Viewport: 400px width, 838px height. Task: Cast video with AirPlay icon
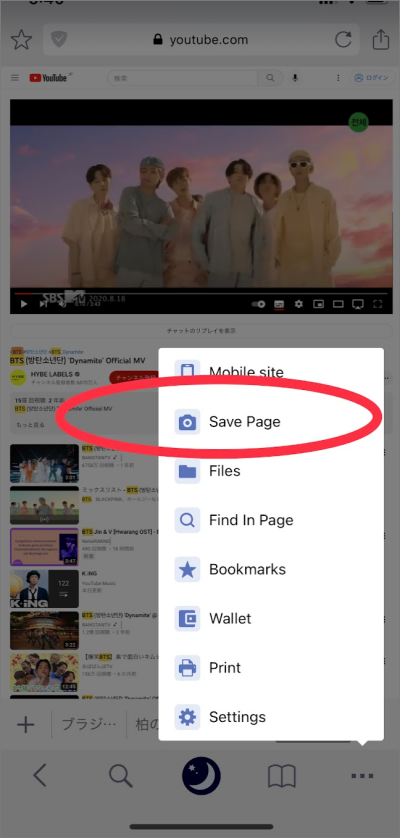(358, 304)
